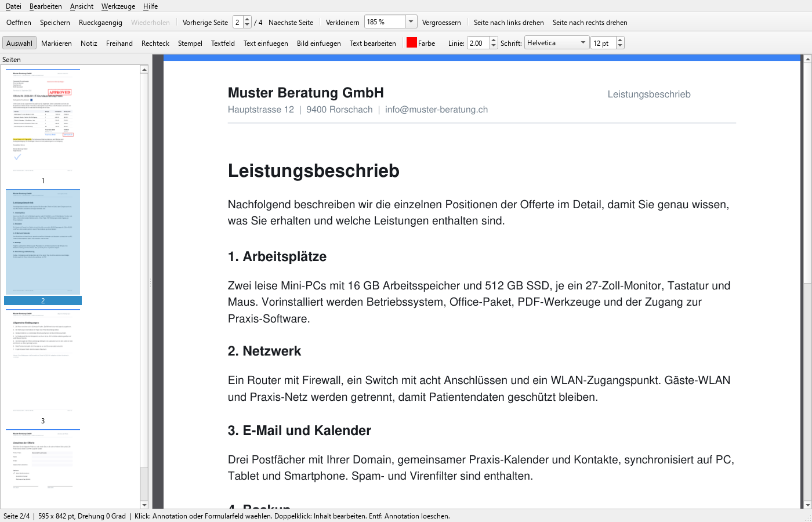Click the info@muster-beratung.ch address text

[436, 110]
